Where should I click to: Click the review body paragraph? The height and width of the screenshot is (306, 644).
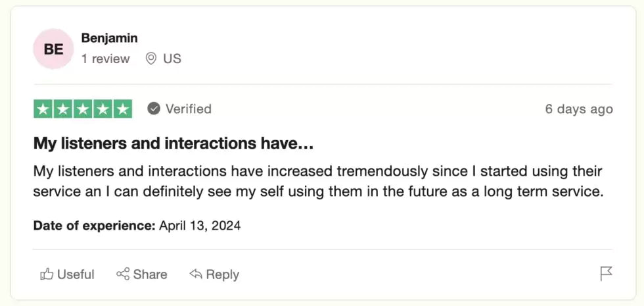tap(318, 182)
